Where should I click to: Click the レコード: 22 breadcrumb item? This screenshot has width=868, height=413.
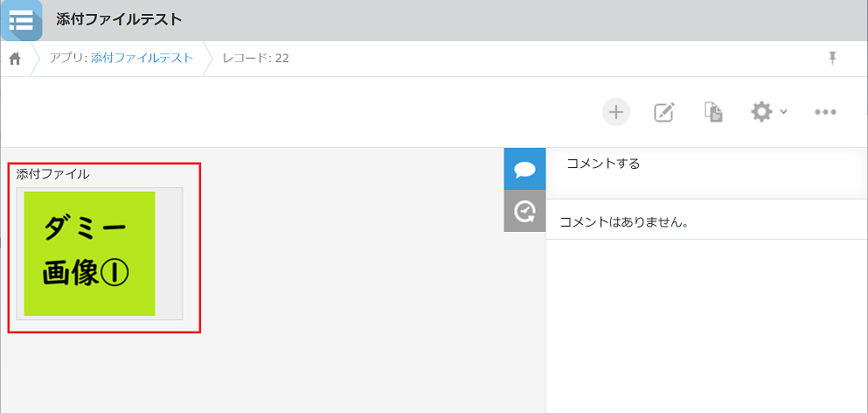[x=255, y=59]
